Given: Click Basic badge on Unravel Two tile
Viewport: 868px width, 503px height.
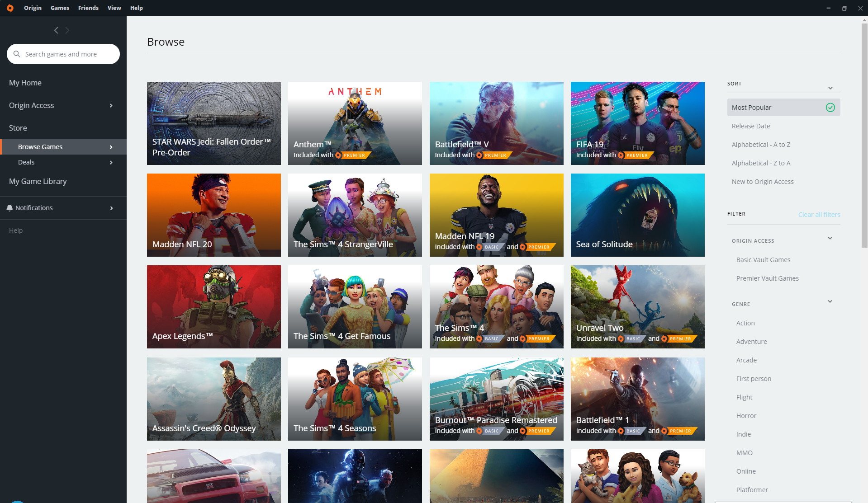Looking at the screenshot, I should [x=632, y=338].
